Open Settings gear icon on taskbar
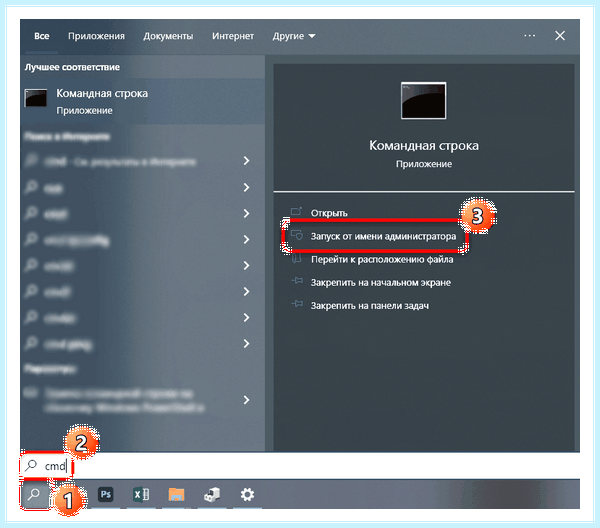600x528 pixels. point(247,494)
